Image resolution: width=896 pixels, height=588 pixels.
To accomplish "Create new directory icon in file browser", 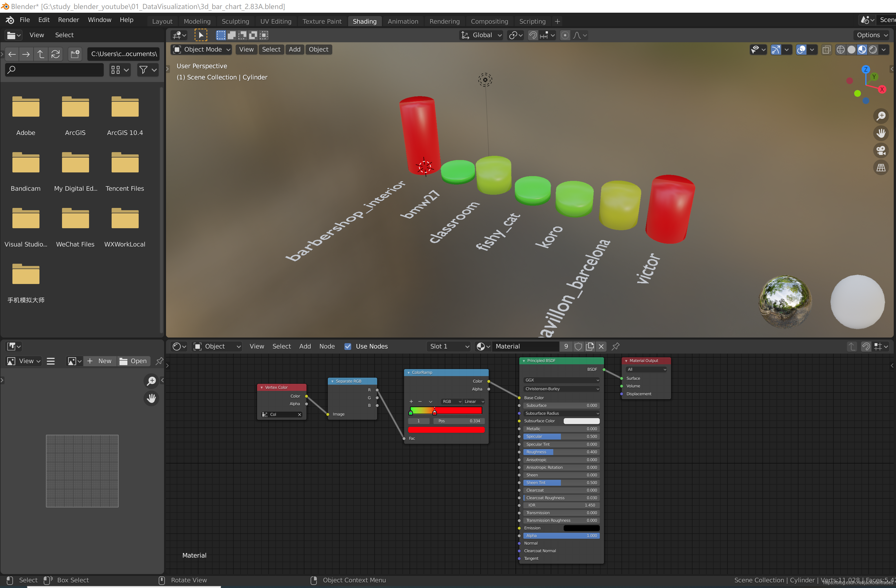I will (x=75, y=54).
